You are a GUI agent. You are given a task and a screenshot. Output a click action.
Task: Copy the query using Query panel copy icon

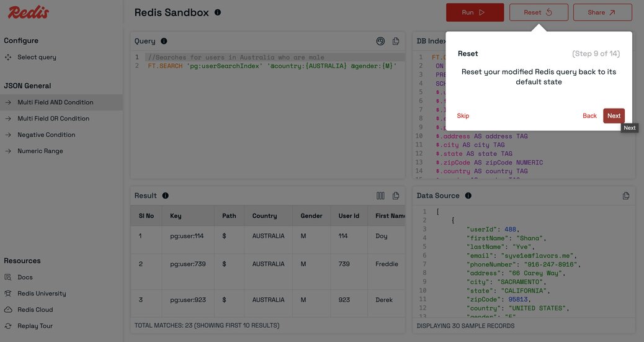(x=395, y=41)
